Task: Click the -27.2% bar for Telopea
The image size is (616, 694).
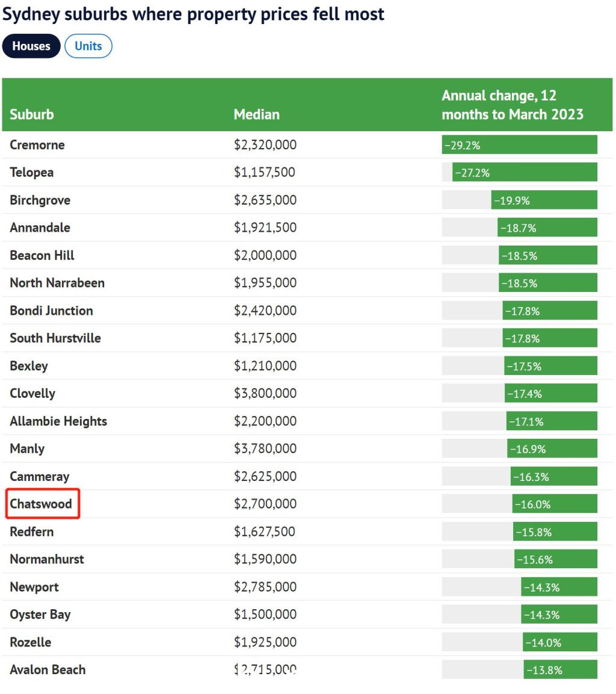Action: pos(525,172)
